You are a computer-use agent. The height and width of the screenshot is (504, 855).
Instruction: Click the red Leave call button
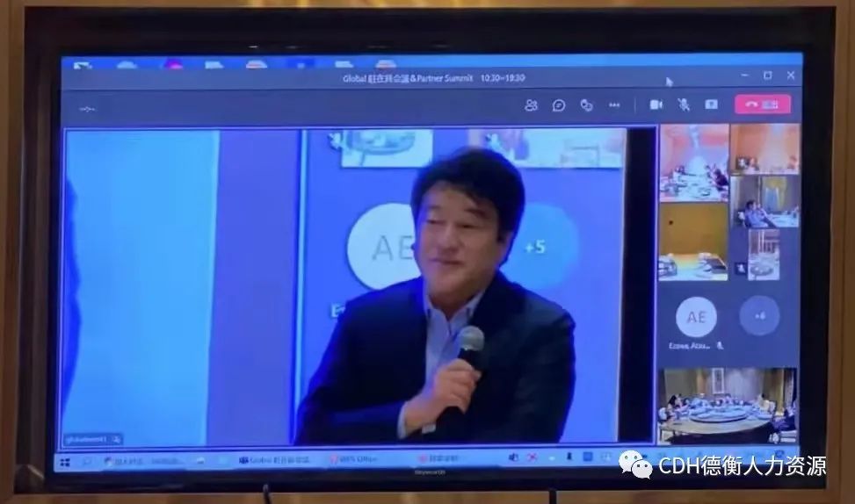[x=763, y=104]
